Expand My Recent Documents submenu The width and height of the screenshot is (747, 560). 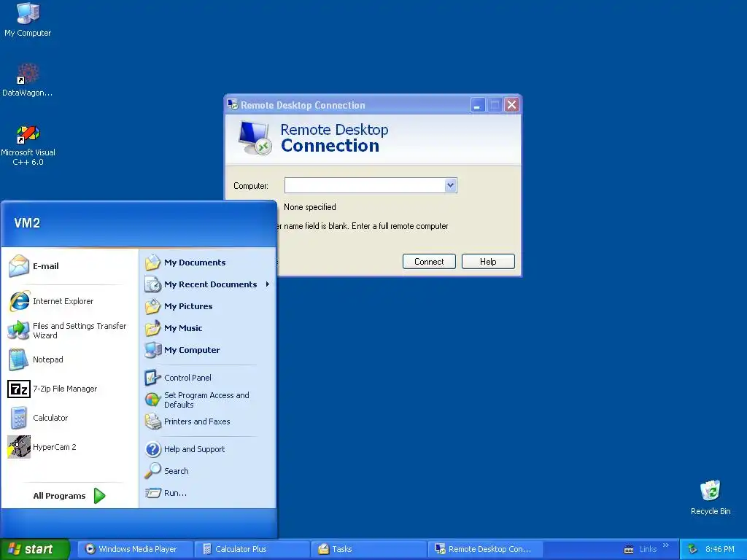click(x=208, y=284)
